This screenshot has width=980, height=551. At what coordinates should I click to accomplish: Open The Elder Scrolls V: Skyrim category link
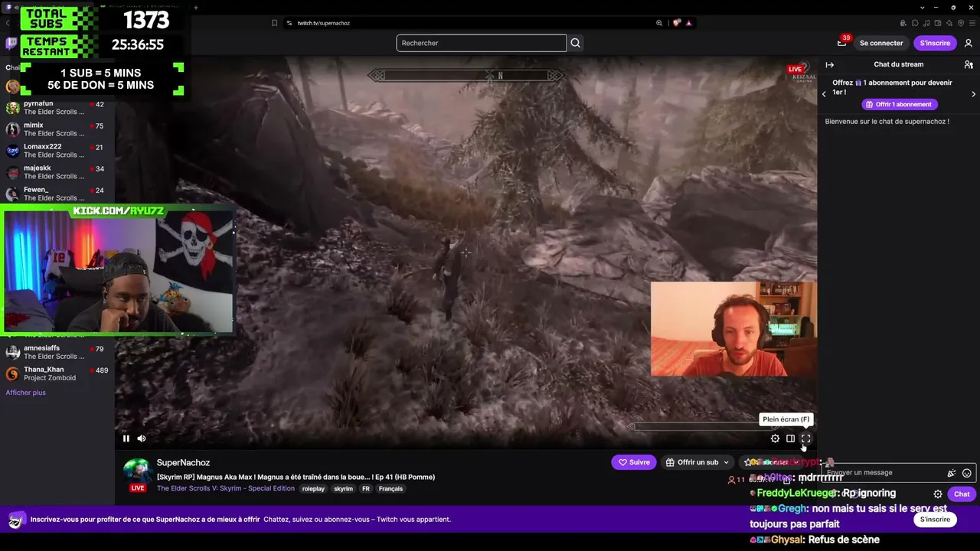[226, 489]
